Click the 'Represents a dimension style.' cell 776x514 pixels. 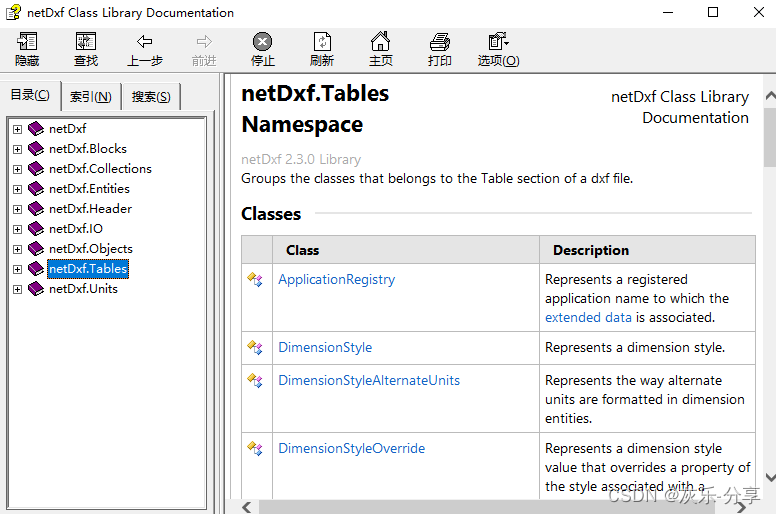coord(647,348)
